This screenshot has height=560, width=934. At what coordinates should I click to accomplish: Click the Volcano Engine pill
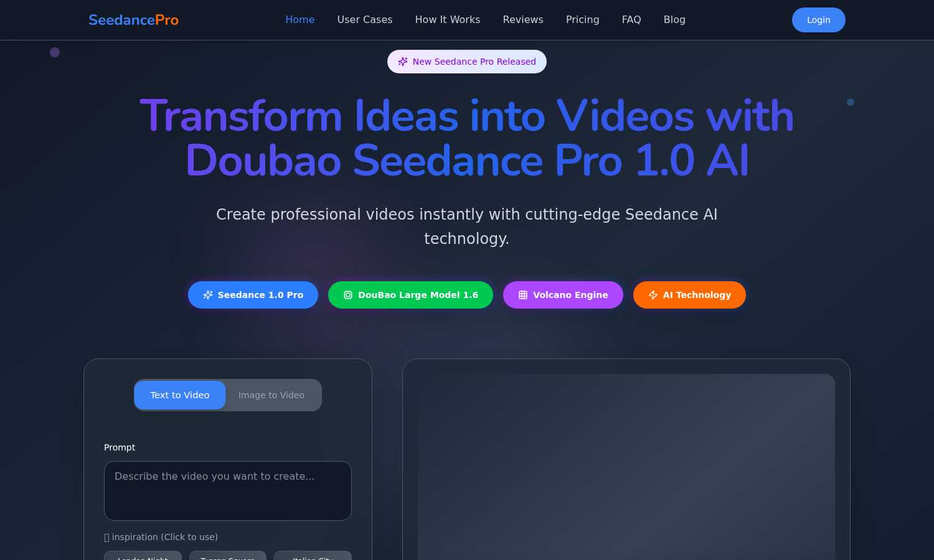click(x=563, y=295)
